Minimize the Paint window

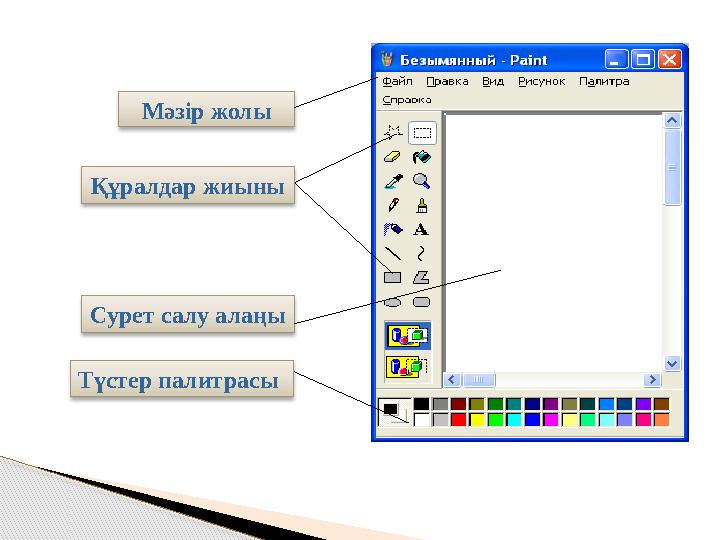[616, 59]
